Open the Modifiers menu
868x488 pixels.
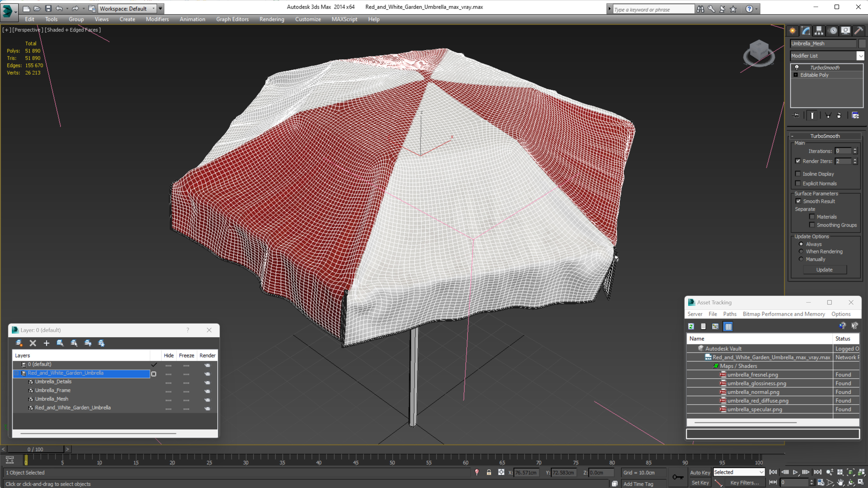click(x=157, y=19)
